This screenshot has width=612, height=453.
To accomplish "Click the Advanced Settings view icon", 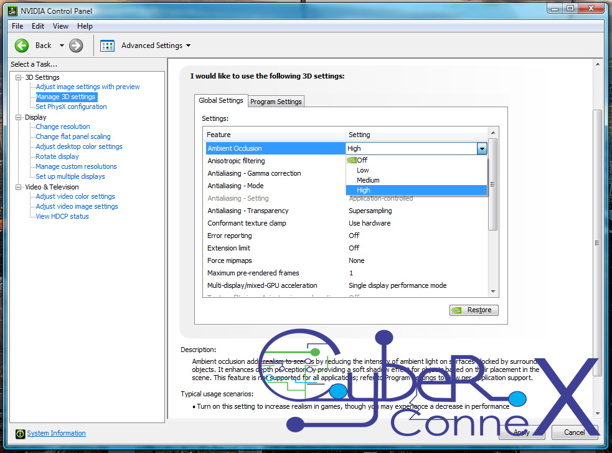I will [x=107, y=46].
